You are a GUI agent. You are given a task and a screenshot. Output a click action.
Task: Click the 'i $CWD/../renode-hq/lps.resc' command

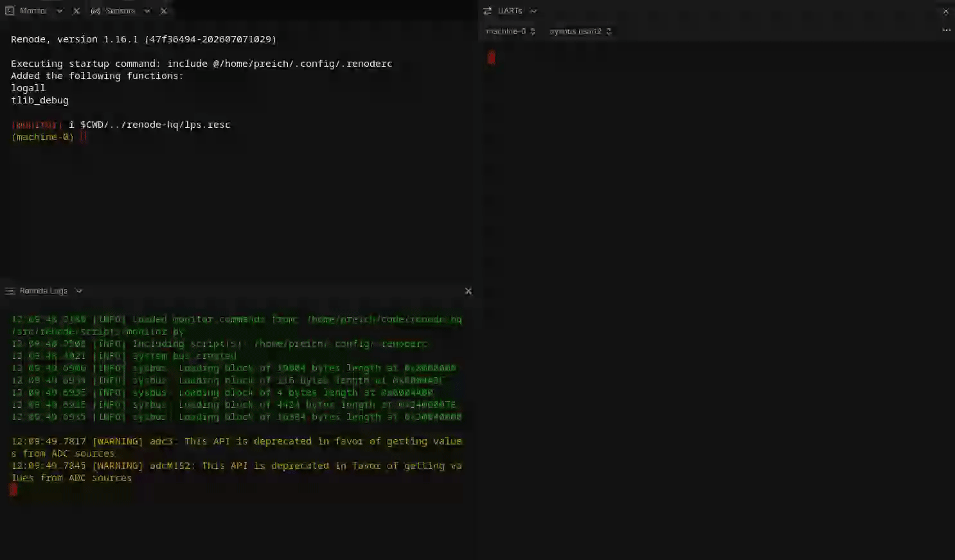pyautogui.click(x=149, y=125)
